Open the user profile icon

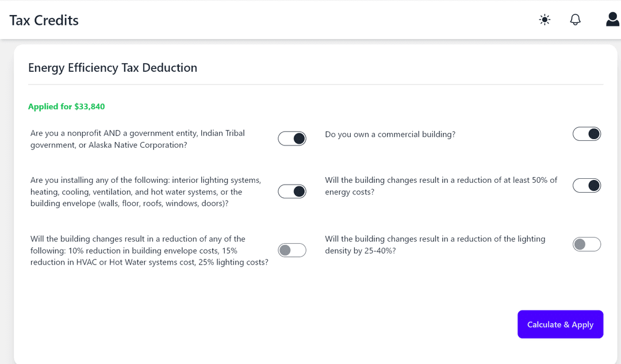click(x=612, y=20)
